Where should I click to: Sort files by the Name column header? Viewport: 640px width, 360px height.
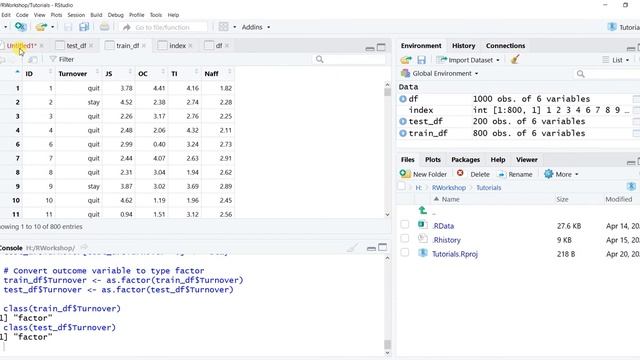click(x=450, y=199)
